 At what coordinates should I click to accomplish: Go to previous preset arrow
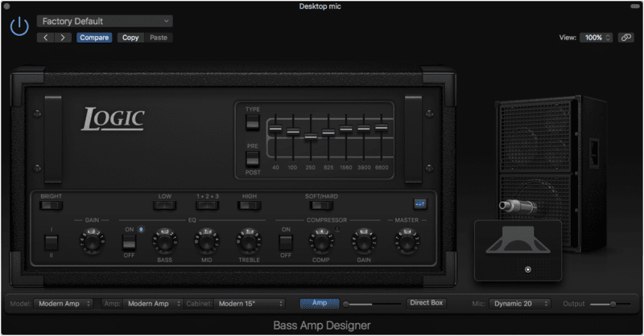[46, 38]
